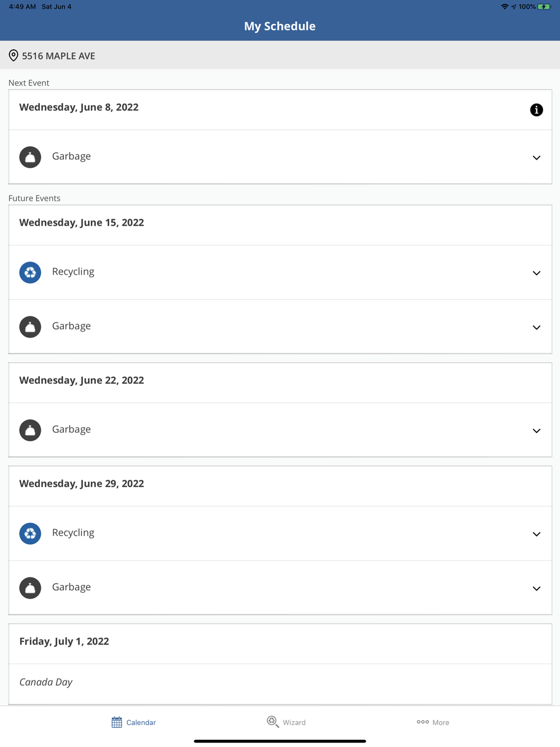The width and height of the screenshot is (560, 747).
Task: Tap the info icon for June 8
Action: 536,110
